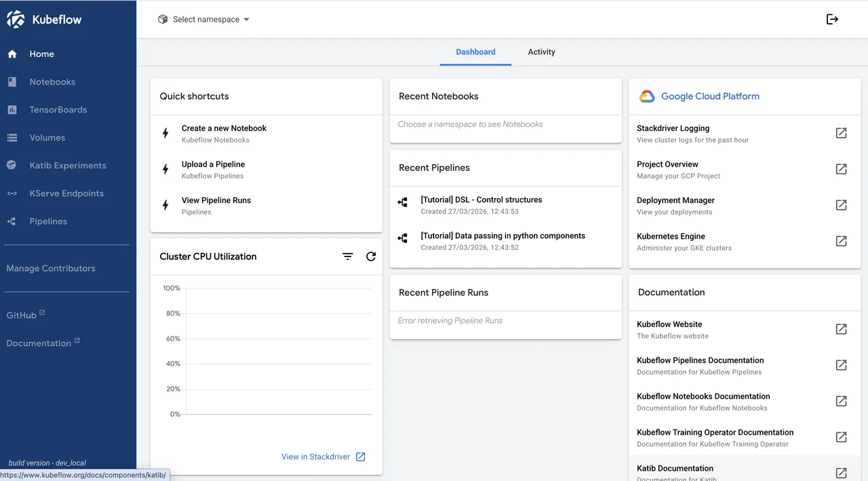Open the Documentation link in sidebar

pyautogui.click(x=43, y=343)
